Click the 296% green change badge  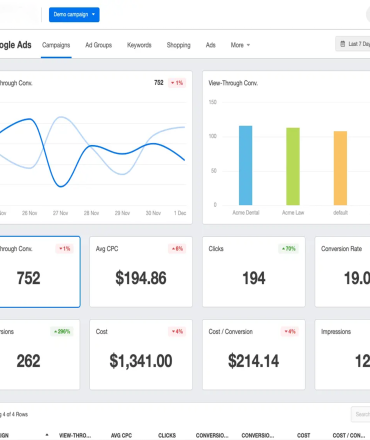[62, 331]
